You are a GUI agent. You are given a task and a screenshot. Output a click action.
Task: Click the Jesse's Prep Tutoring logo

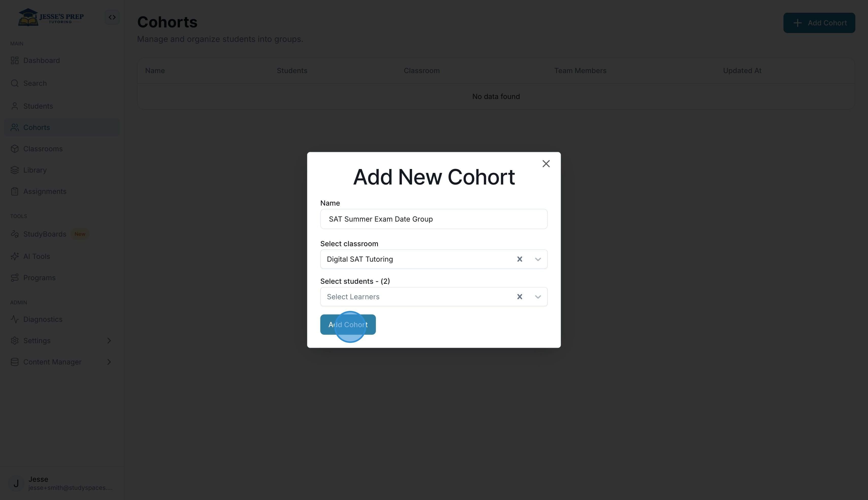[51, 17]
